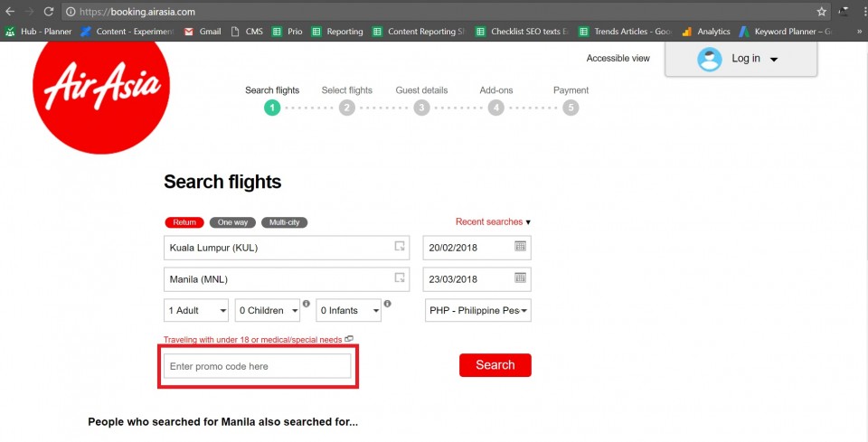868x442 pixels.
Task: Open the Accessible view link
Action: point(618,58)
